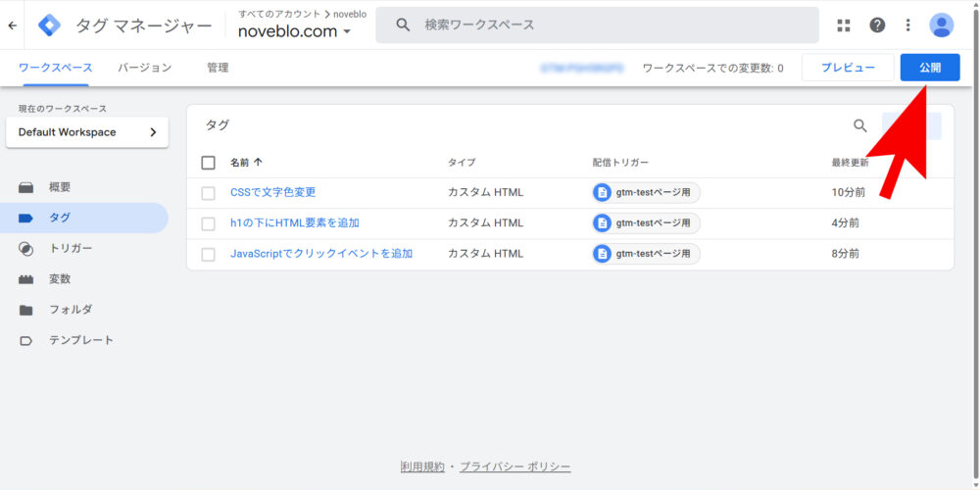The width and height of the screenshot is (980, 490).
Task: Switch to the バージョン tab
Action: [145, 68]
